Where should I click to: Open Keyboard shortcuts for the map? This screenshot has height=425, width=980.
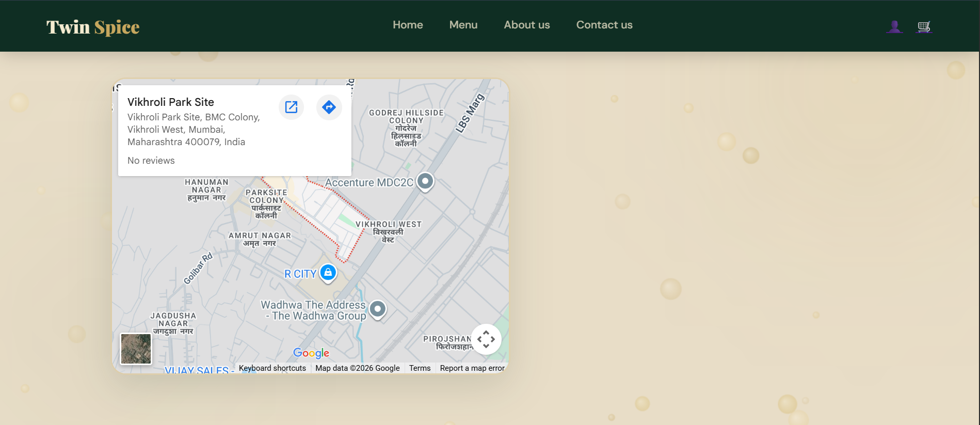coord(272,368)
